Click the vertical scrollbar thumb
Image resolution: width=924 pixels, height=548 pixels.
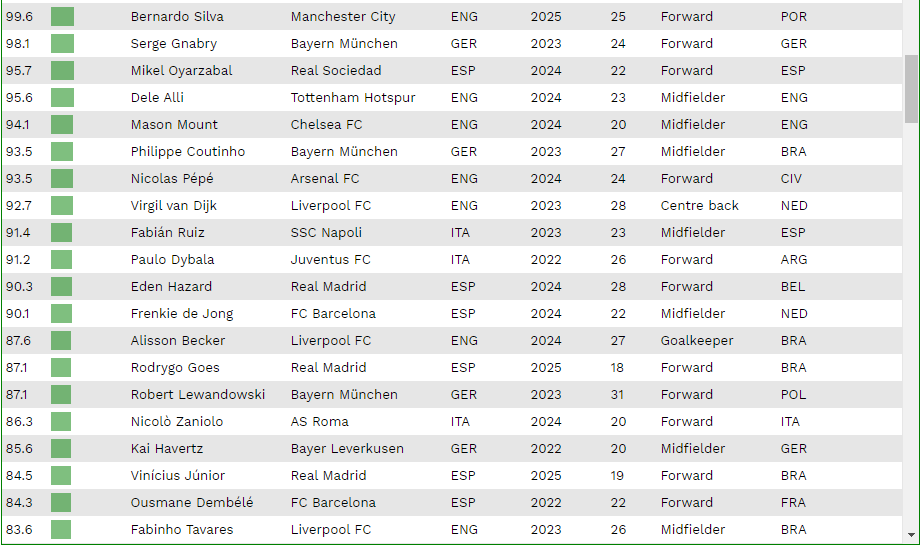click(912, 89)
